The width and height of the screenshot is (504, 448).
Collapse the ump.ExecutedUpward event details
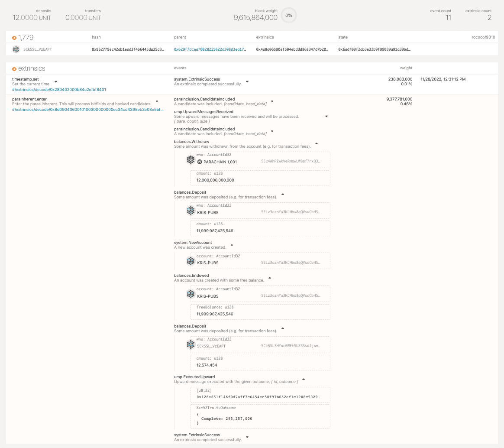[303, 378]
